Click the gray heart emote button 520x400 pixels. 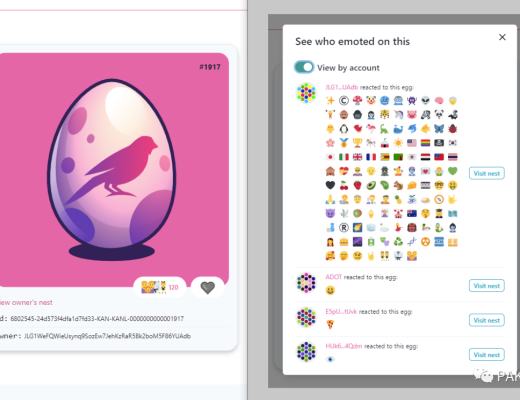tap(207, 287)
